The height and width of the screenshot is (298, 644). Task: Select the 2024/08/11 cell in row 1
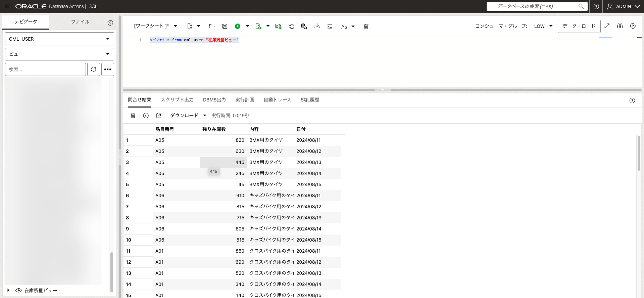317,140
